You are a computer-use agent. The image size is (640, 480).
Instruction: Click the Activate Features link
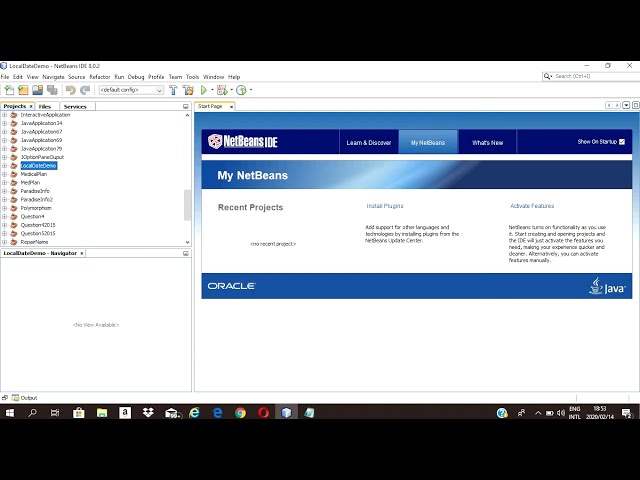pos(532,206)
